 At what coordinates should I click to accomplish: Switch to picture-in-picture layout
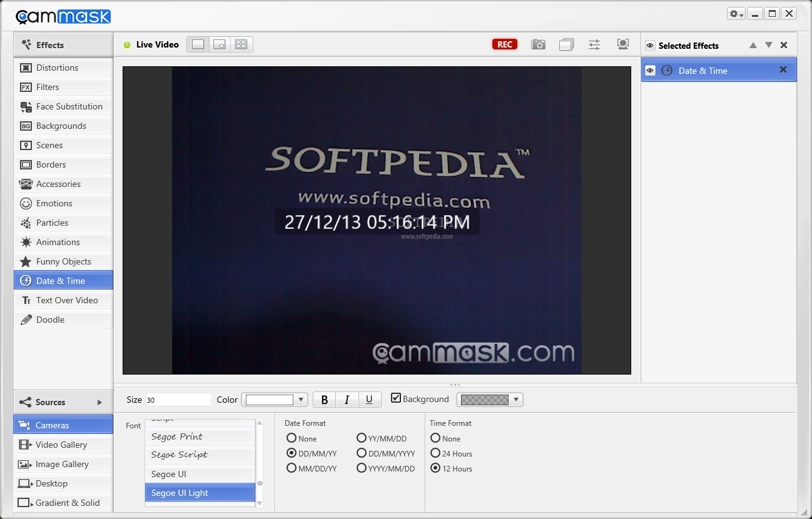pyautogui.click(x=220, y=44)
